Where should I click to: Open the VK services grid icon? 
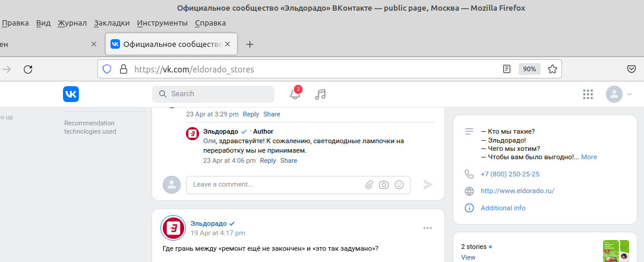click(588, 94)
